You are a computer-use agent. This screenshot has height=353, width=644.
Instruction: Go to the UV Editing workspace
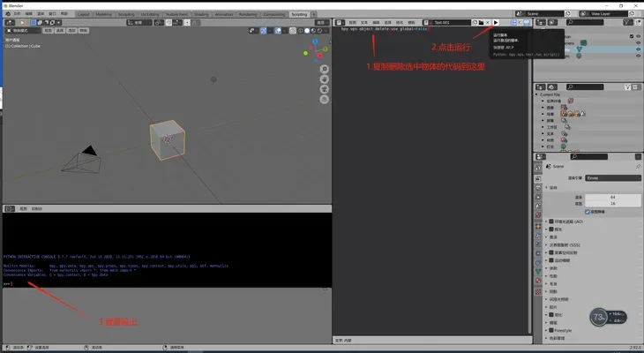pos(150,14)
